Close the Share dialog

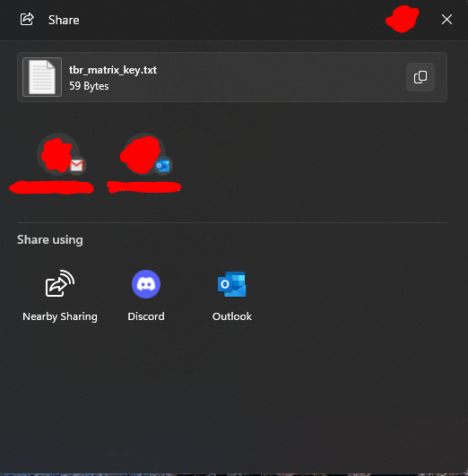pyautogui.click(x=446, y=20)
